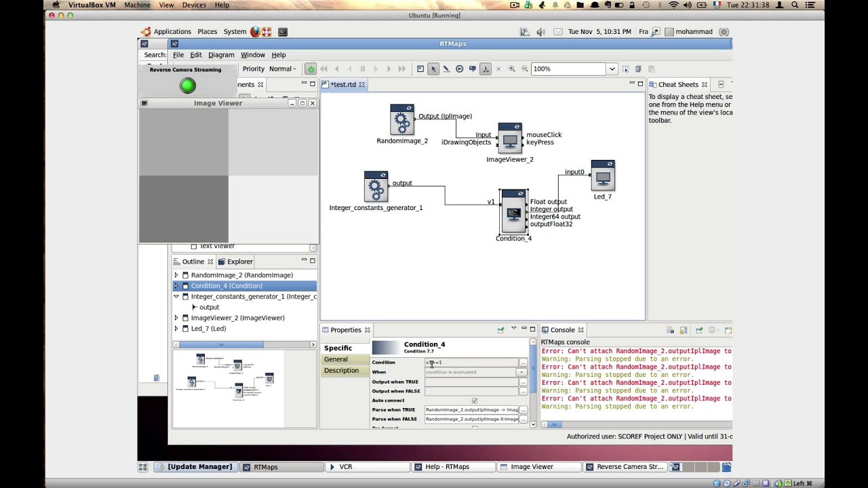Select the Outline tab
The width and height of the screenshot is (868, 488).
193,262
